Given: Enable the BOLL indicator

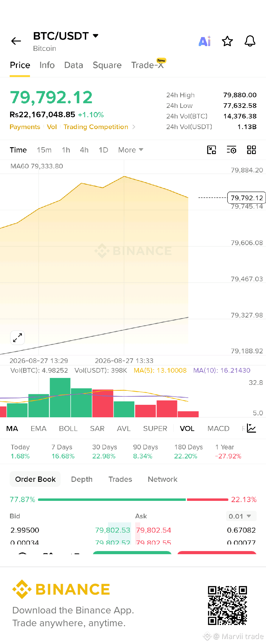Looking at the screenshot, I should 68,429.
